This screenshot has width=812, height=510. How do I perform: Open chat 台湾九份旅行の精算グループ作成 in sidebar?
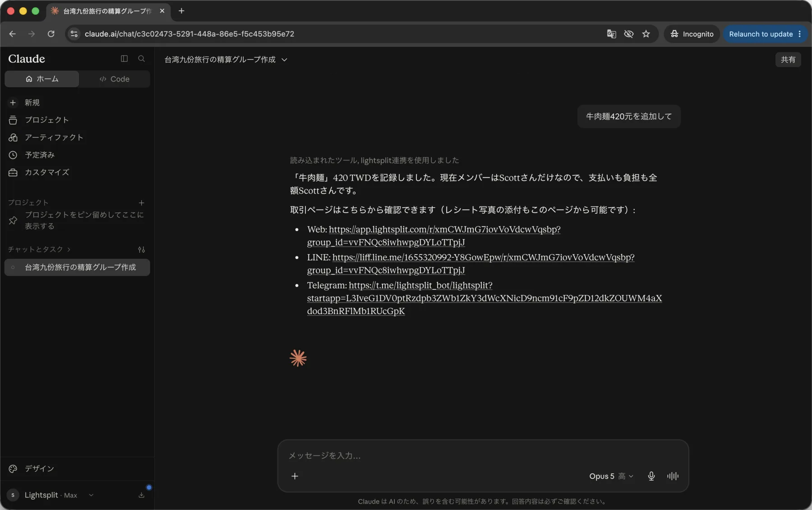(77, 267)
